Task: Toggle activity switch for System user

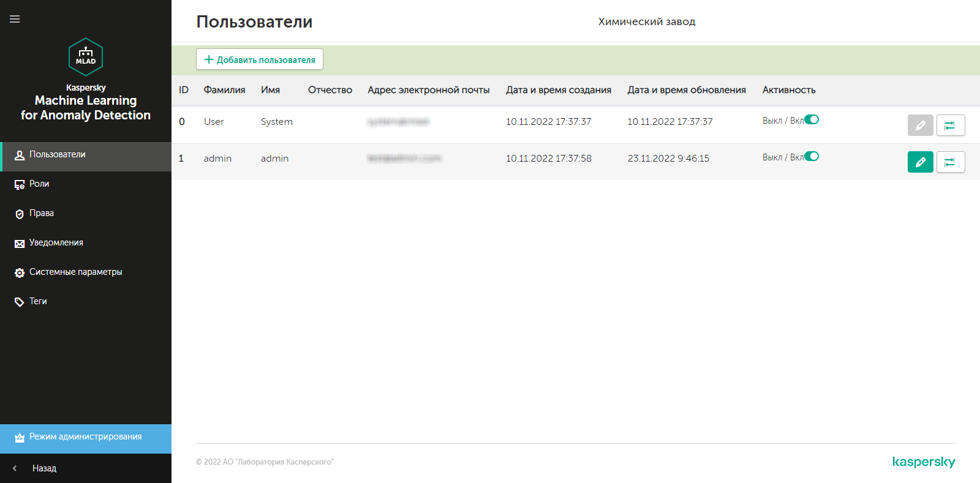Action: pos(811,120)
